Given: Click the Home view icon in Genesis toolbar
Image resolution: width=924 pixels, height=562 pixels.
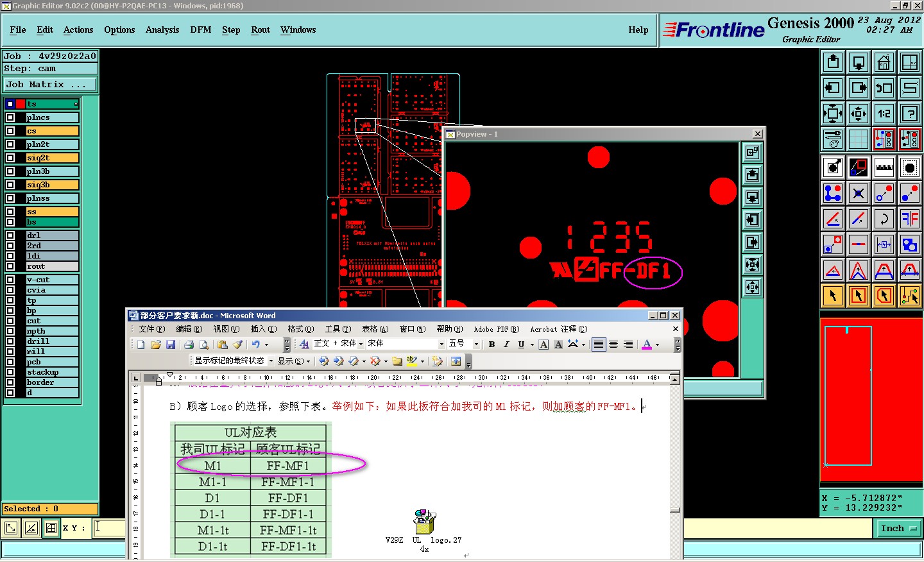Looking at the screenshot, I should coord(884,62).
